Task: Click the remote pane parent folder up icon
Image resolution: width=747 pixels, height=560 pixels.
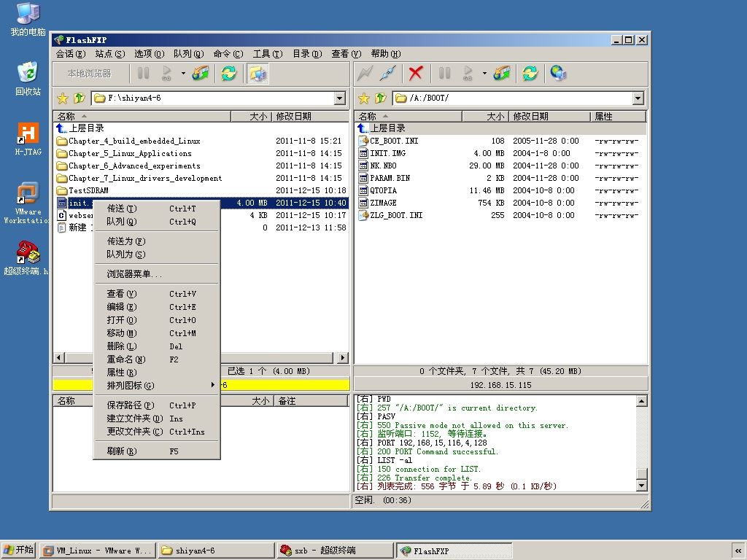Action: (x=379, y=98)
